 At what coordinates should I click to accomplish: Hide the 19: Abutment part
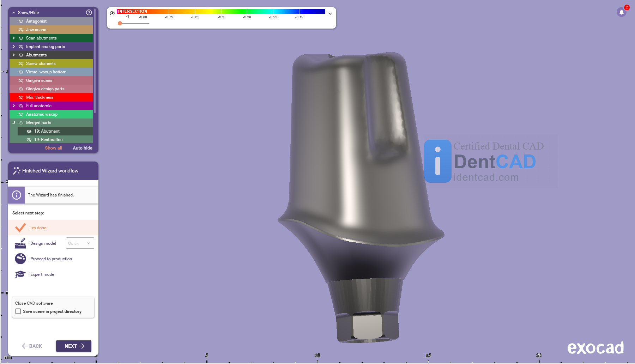(x=29, y=131)
